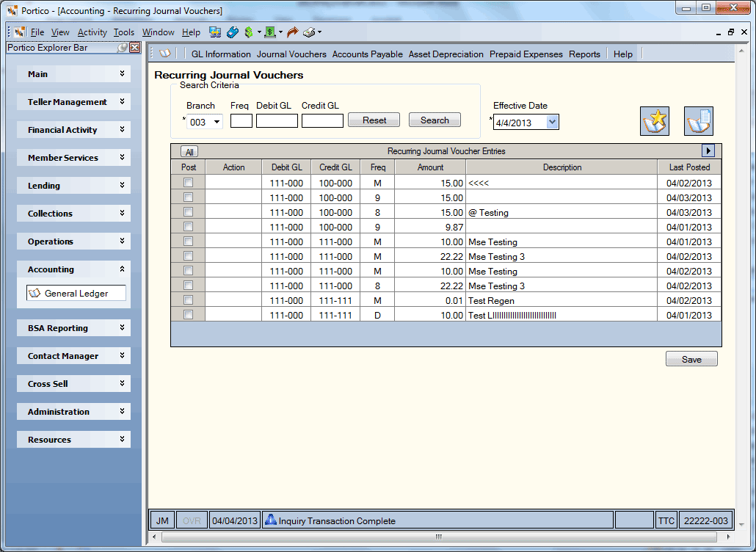Check Post box for Mse Testing 3 Freq M row
756x552 pixels.
coord(188,256)
